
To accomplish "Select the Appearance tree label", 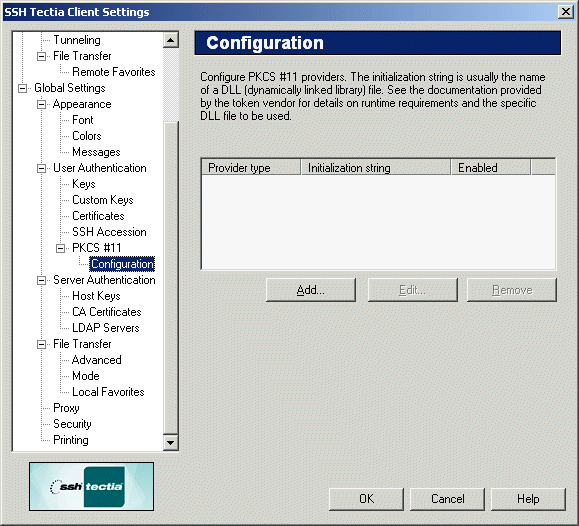I will pyautogui.click(x=82, y=104).
